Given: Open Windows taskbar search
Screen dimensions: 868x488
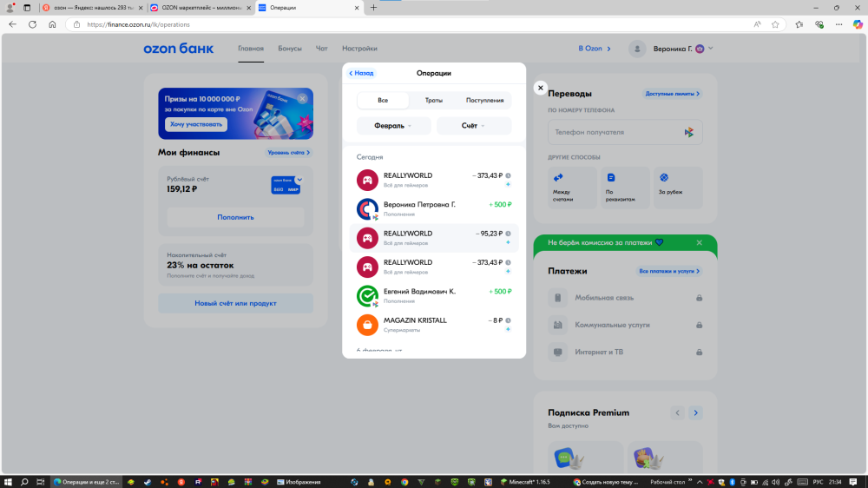Looking at the screenshot, I should (24, 482).
